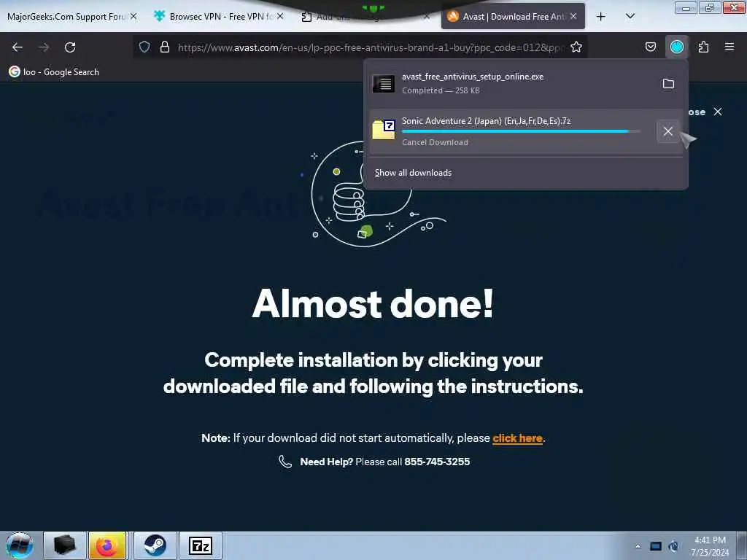Click the monitor icon in system tray
This screenshot has height=560, width=747.
(656, 546)
